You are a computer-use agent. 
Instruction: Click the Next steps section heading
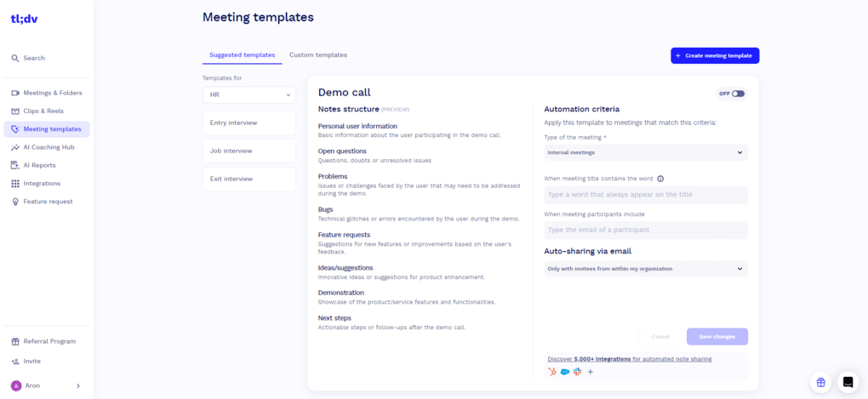[x=334, y=318]
